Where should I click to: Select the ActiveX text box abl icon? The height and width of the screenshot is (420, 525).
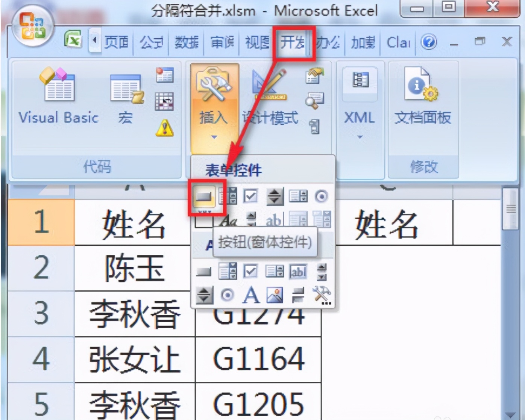[298, 271]
